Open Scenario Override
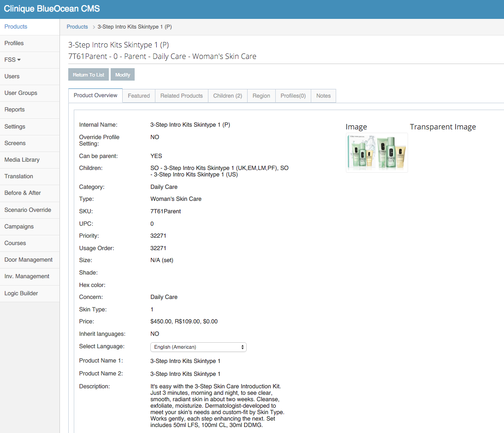 [30, 210]
